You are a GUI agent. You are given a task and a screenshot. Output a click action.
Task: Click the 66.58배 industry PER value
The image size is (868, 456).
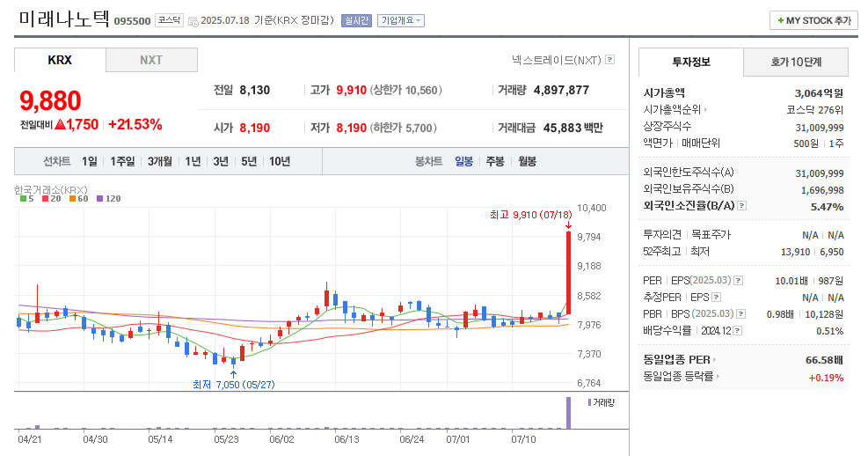[x=824, y=360]
